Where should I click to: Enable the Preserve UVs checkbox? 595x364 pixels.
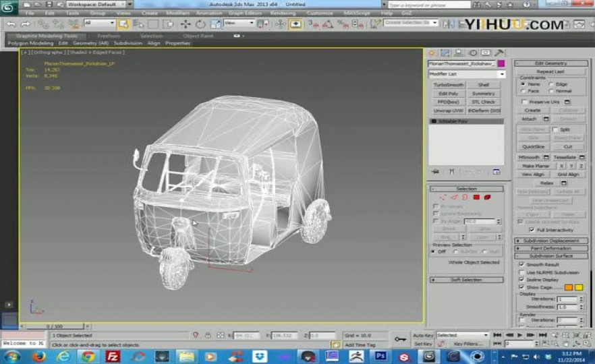524,102
